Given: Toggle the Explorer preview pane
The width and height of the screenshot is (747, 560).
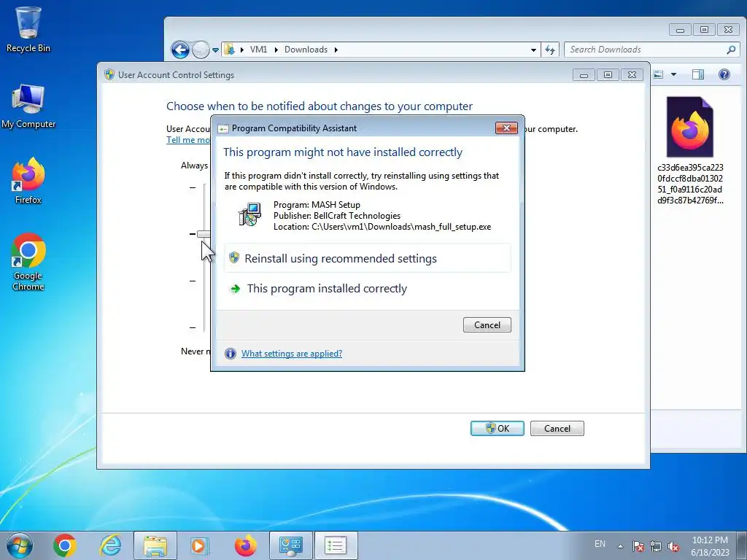Looking at the screenshot, I should click(x=698, y=74).
